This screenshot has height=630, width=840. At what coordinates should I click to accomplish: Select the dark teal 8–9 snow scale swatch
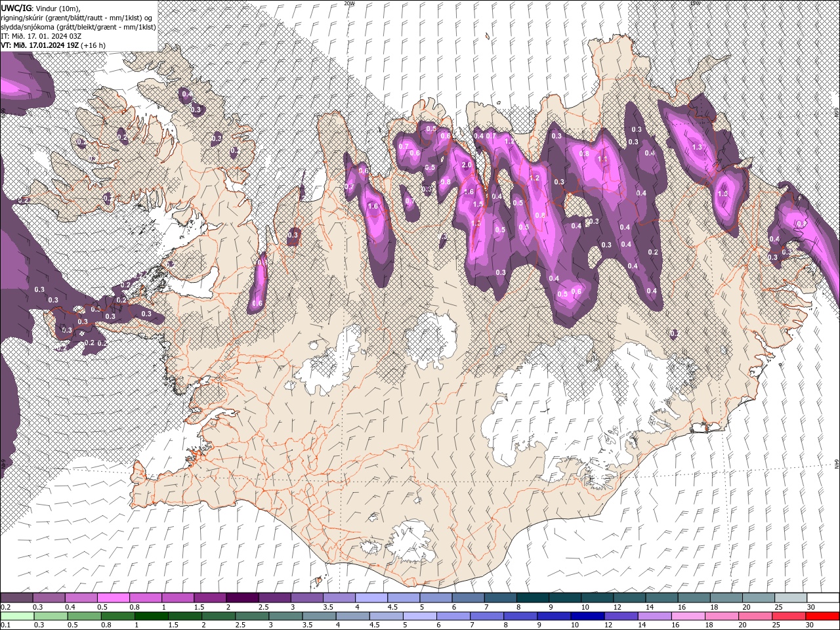tap(532, 598)
